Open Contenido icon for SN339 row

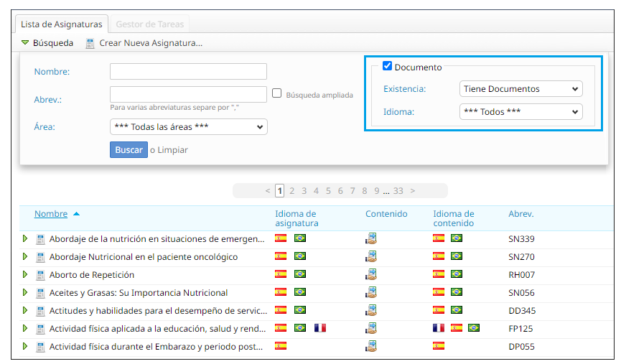coord(371,238)
